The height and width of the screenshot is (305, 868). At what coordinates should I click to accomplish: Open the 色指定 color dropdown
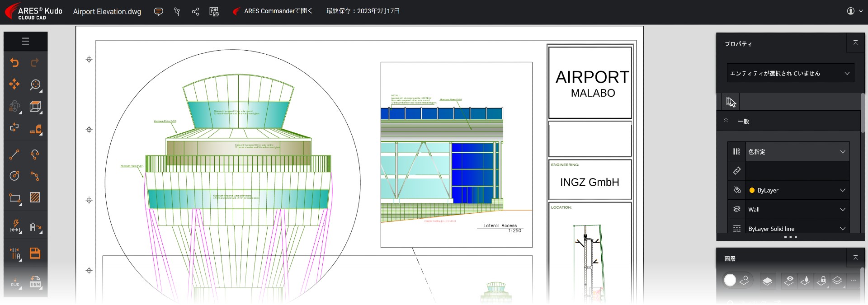797,152
